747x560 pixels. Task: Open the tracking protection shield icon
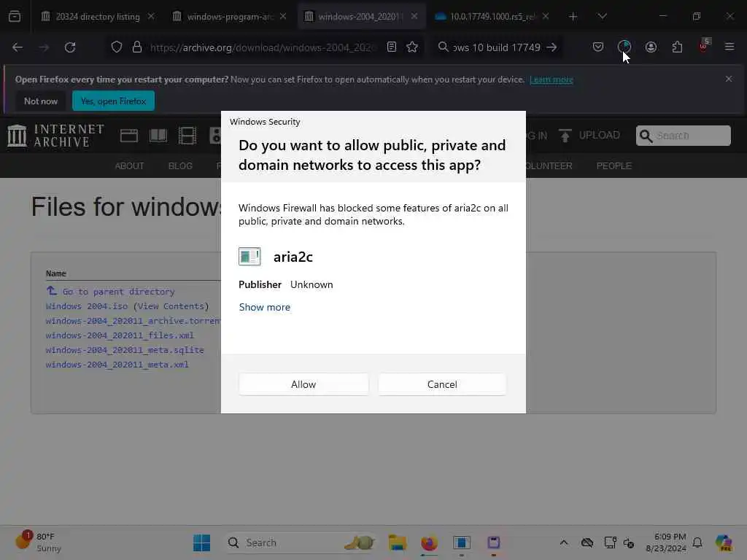coord(117,47)
